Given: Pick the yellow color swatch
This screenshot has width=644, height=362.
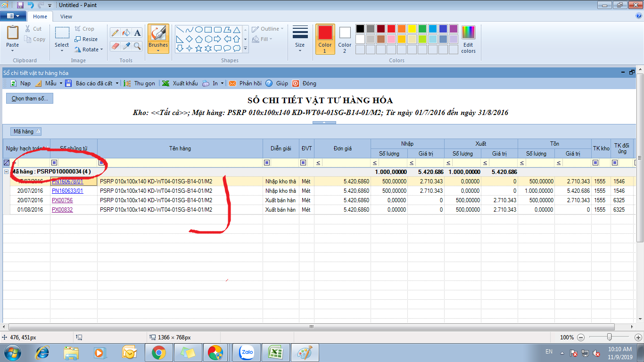Looking at the screenshot, I should click(x=412, y=29).
